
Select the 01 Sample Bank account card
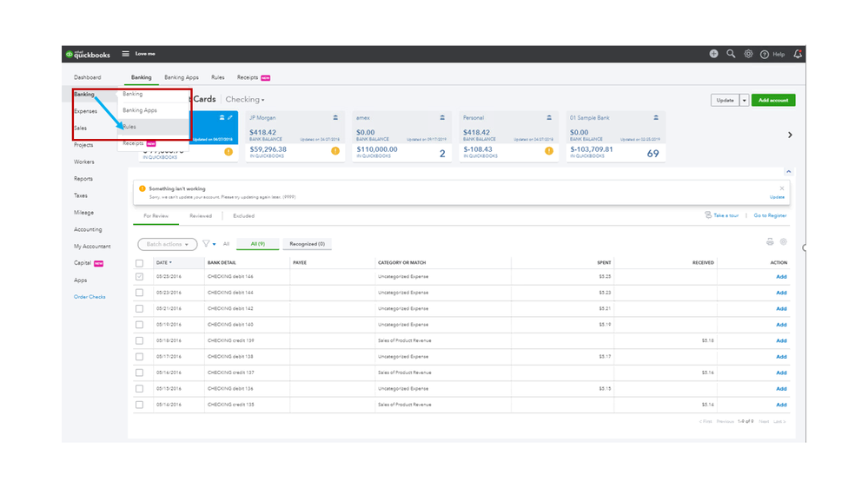pos(615,136)
